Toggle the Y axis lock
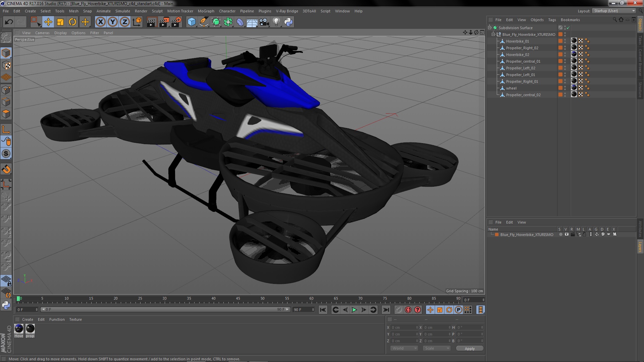The width and height of the screenshot is (644, 362). pos(113,22)
